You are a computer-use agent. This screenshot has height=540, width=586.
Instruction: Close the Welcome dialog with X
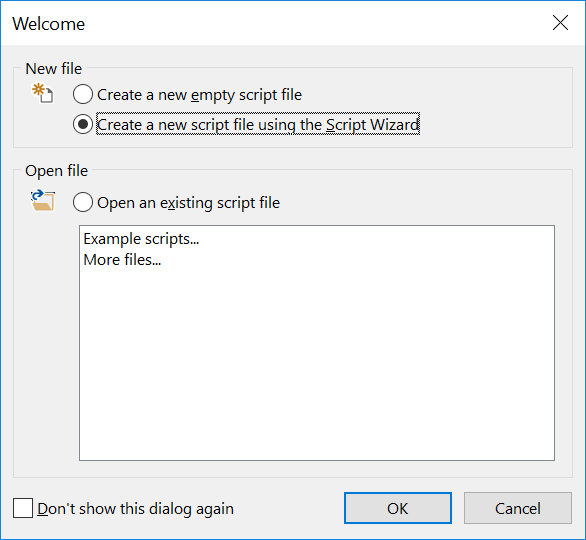(x=560, y=23)
